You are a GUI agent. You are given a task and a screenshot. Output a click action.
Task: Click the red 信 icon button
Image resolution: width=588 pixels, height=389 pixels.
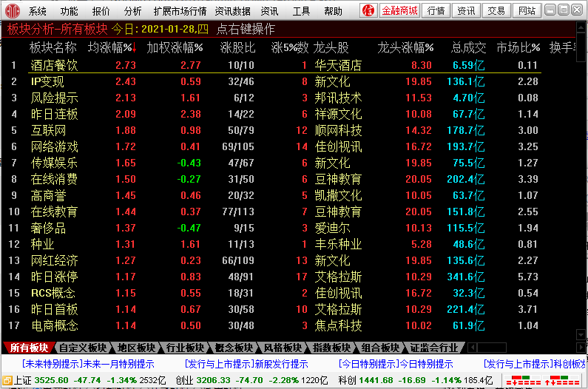coord(368,10)
